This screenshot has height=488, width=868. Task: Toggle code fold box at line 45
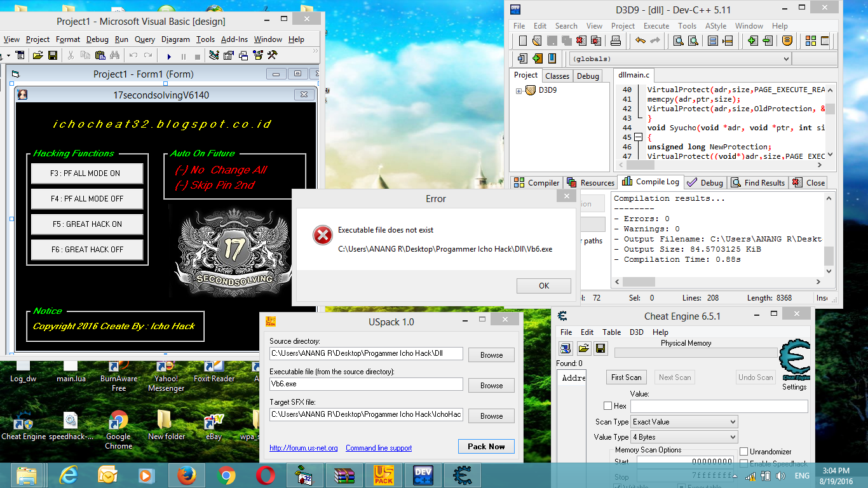[639, 137]
